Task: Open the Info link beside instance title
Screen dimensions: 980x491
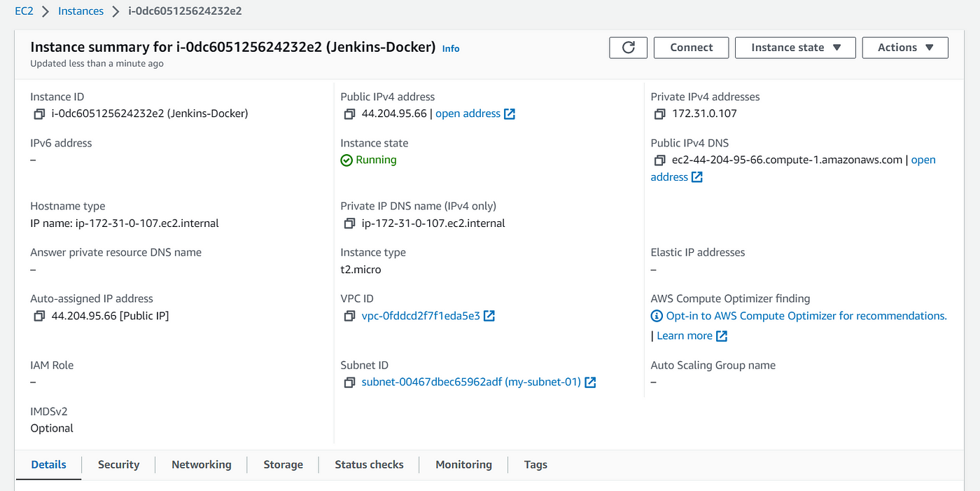Action: (x=451, y=48)
